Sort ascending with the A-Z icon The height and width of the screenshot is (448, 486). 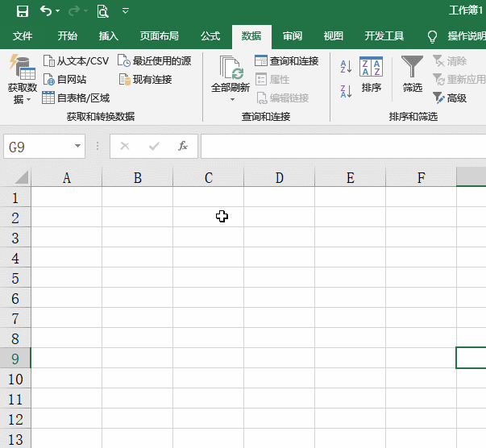346,66
